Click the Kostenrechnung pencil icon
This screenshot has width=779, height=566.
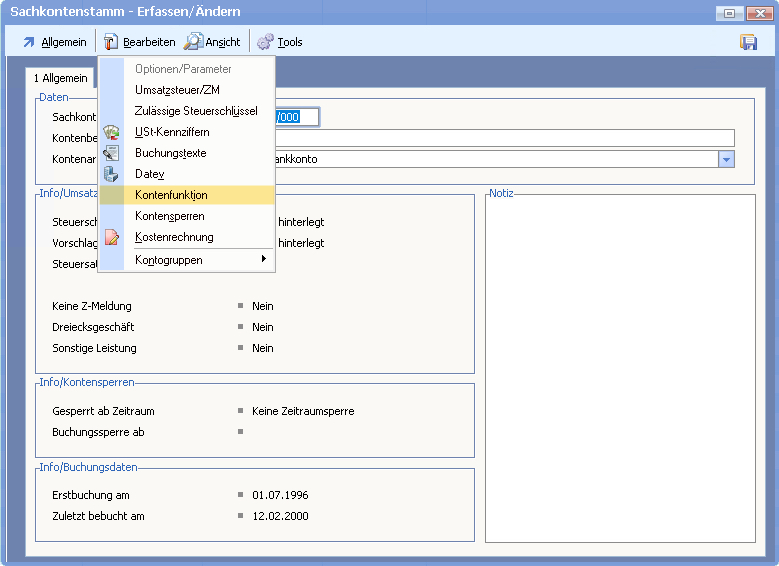click(x=112, y=237)
